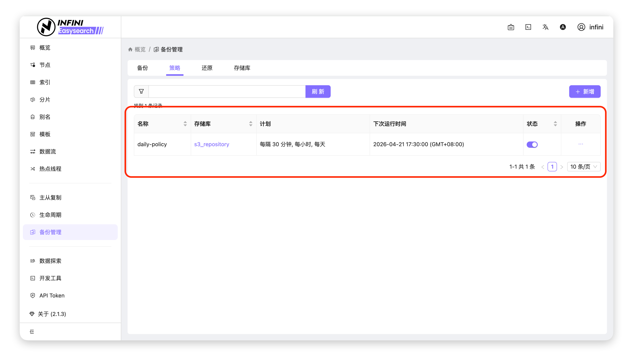Screen dimensions: 633x364
Task: Switch to the 存储库 tab
Action: coord(242,68)
